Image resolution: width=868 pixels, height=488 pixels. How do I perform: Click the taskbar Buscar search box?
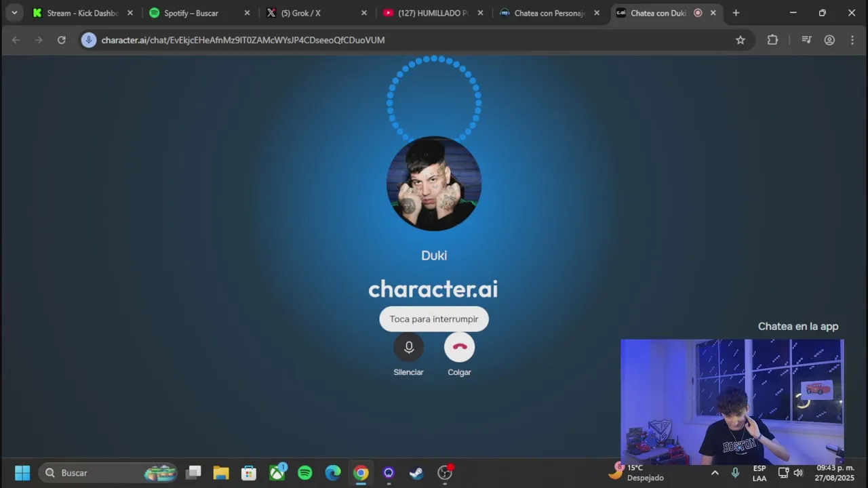tap(108, 472)
